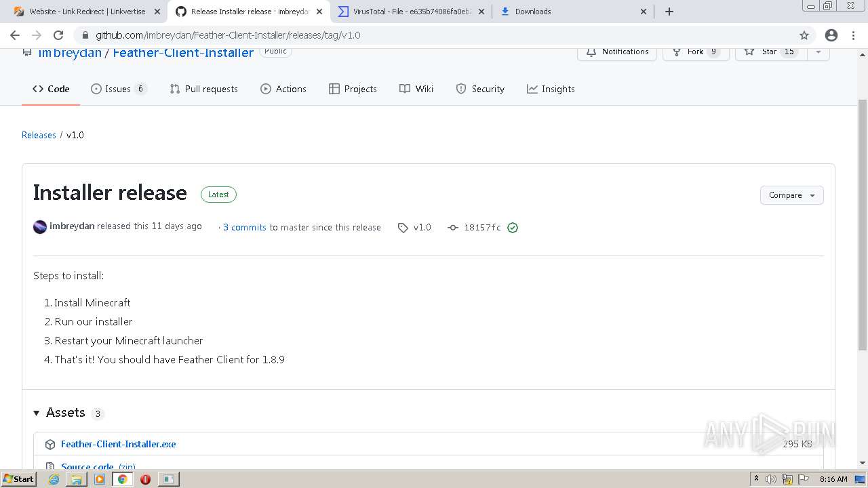This screenshot has width=868, height=488.
Task: Reload the current GitHub page
Action: pos(58,35)
